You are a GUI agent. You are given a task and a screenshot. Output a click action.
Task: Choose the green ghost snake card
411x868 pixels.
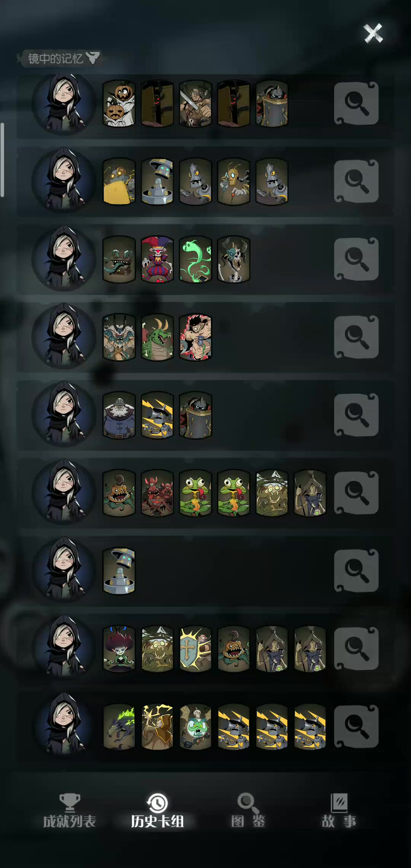coord(195,259)
